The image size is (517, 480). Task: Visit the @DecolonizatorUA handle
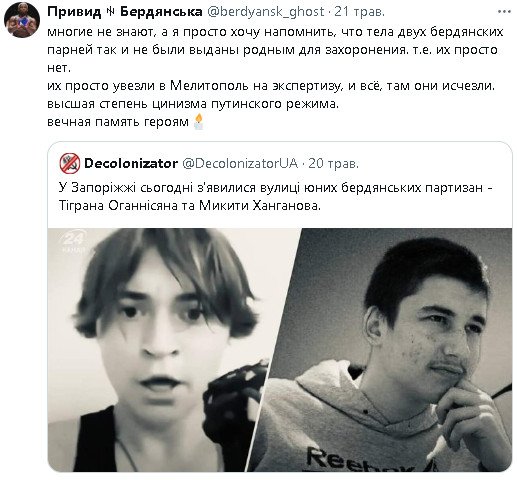tap(240, 163)
